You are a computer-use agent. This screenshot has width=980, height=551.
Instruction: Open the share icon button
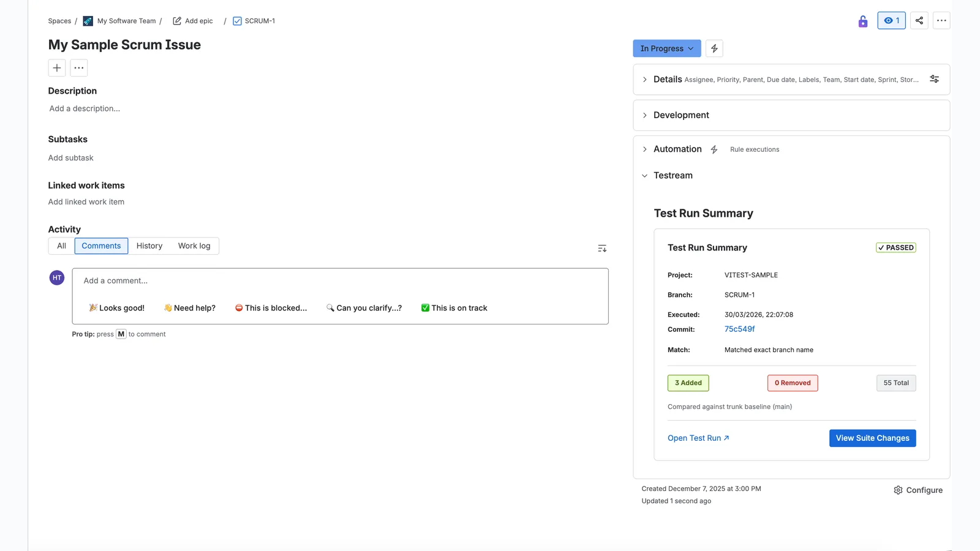tap(919, 21)
